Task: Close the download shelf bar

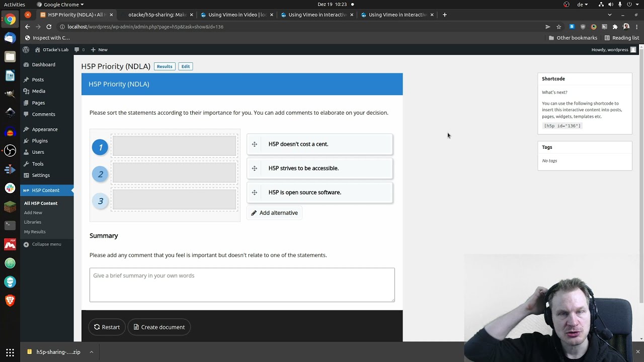Action: point(637,352)
